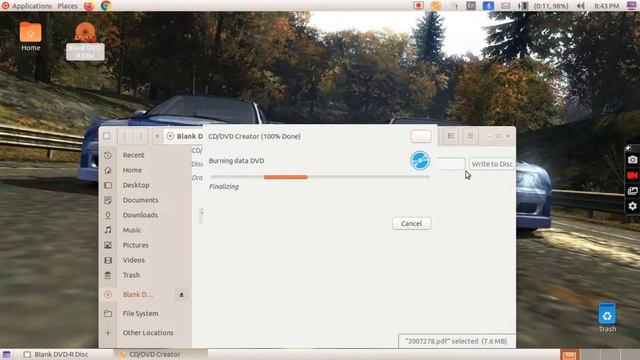Open the file manager hamburger menu
The width and height of the screenshot is (640, 360).
(x=470, y=136)
